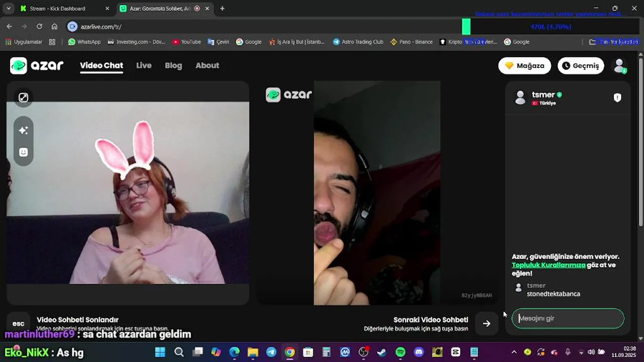The image size is (644, 362).
Task: Open the Pano - Binance bookmark
Action: pos(412,42)
